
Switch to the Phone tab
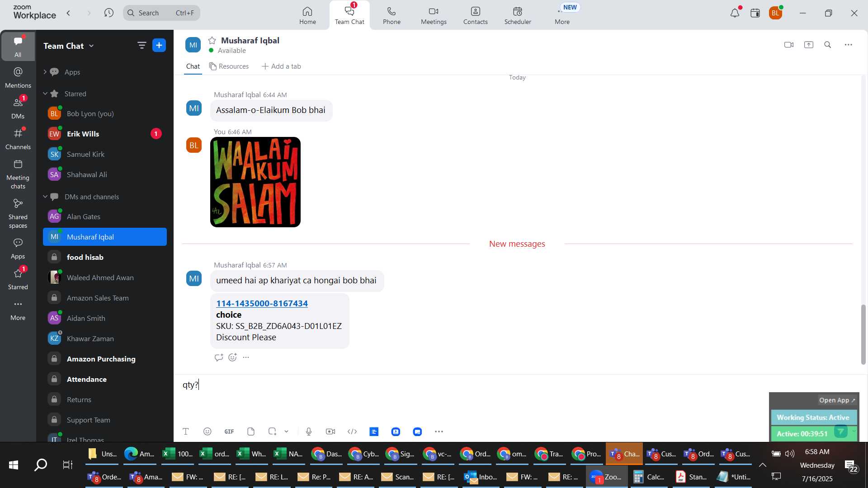[392, 15]
